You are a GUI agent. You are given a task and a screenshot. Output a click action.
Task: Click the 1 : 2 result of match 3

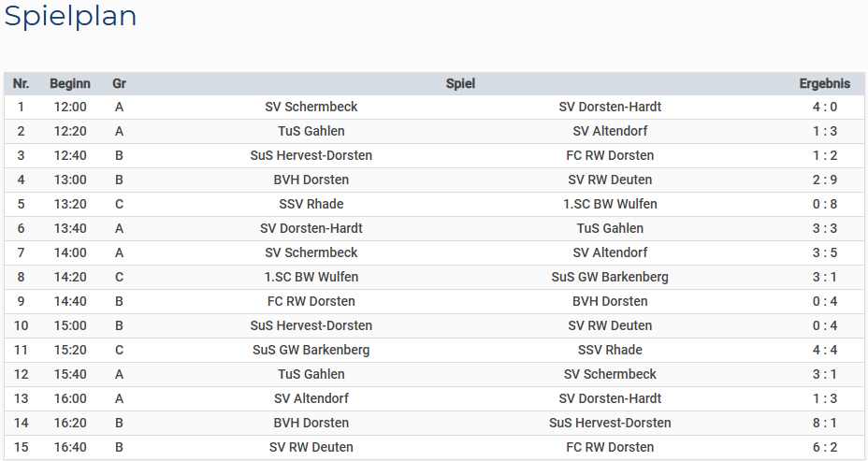(825, 155)
